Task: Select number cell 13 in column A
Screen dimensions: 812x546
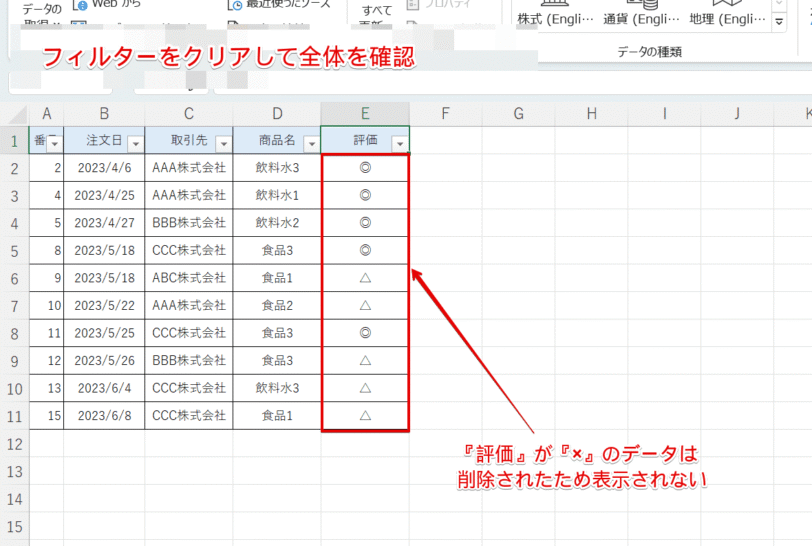Action: [47, 388]
